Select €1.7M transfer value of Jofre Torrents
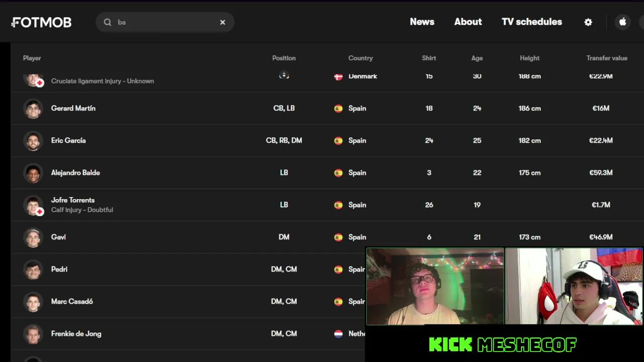The width and height of the screenshot is (644, 362). pos(601,205)
